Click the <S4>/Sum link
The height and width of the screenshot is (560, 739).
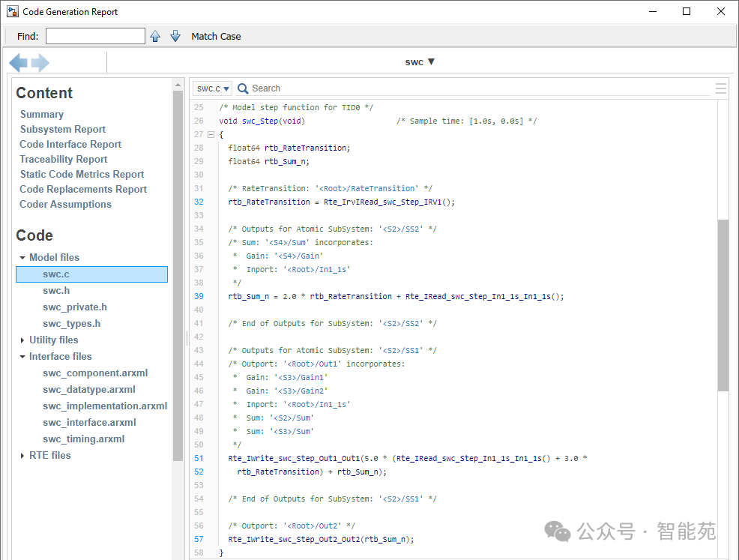click(288, 243)
